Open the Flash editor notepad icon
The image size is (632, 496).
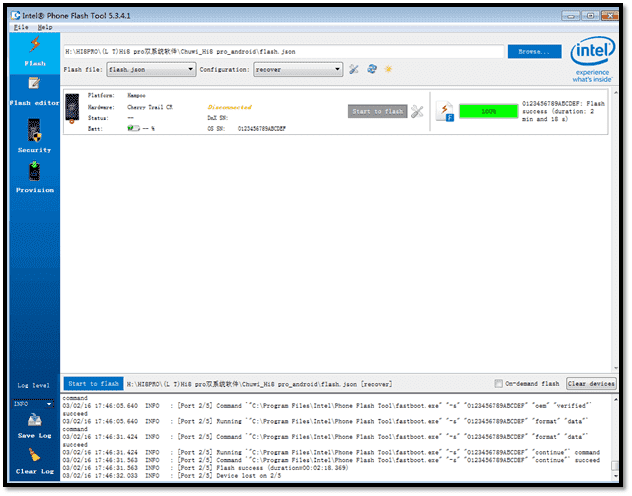34,83
